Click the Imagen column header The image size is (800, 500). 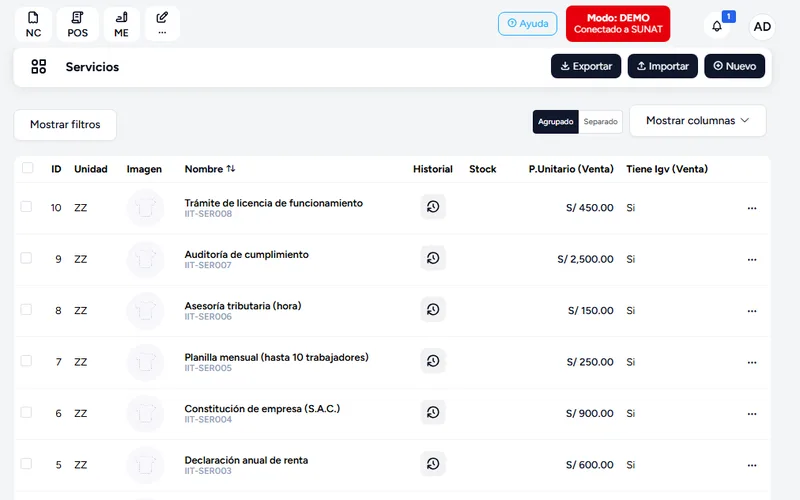[144, 169]
